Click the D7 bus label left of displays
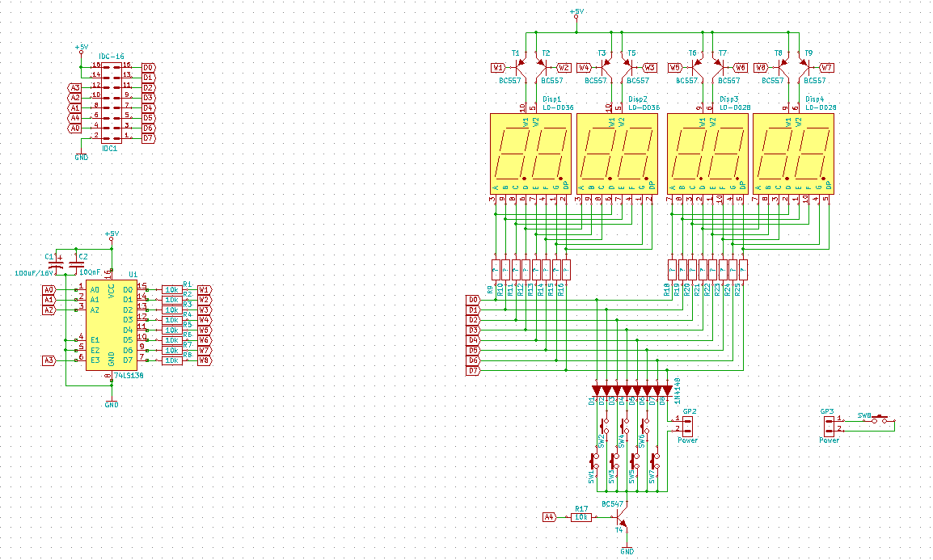 [473, 370]
